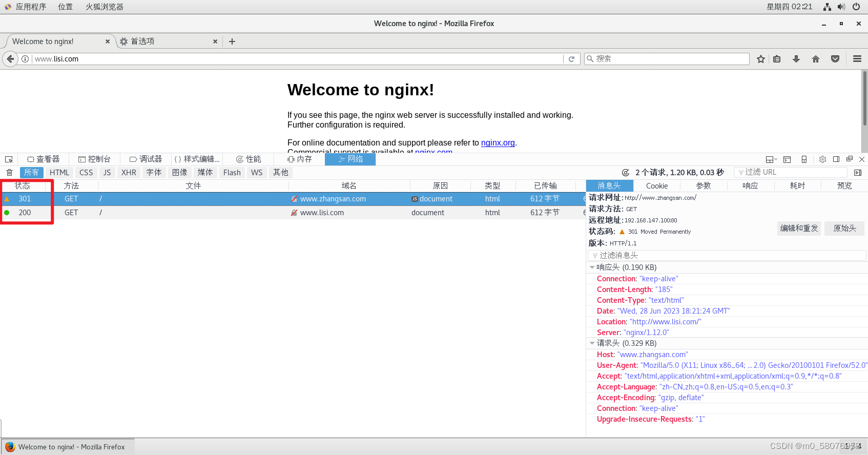Viewport: 868px width, 455px height.
Task: Filter requests by 所有 (all)
Action: (x=31, y=173)
